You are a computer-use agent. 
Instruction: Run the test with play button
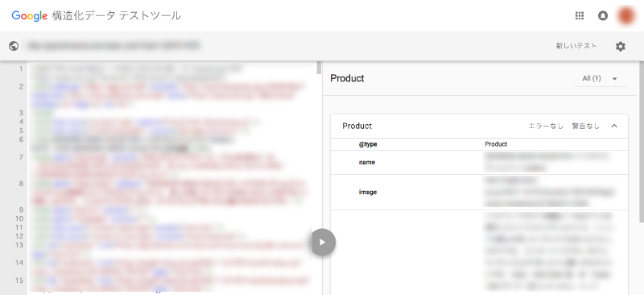pos(323,242)
